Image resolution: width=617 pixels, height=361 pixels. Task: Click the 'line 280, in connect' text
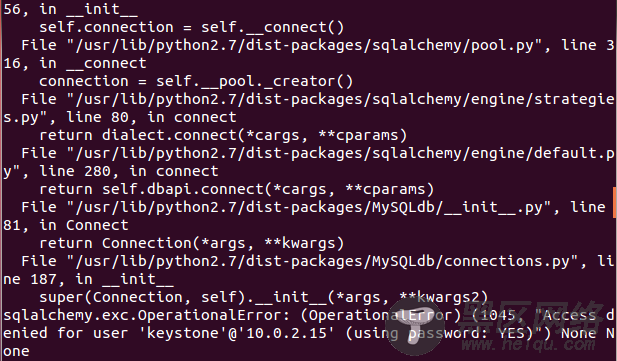[129, 171]
